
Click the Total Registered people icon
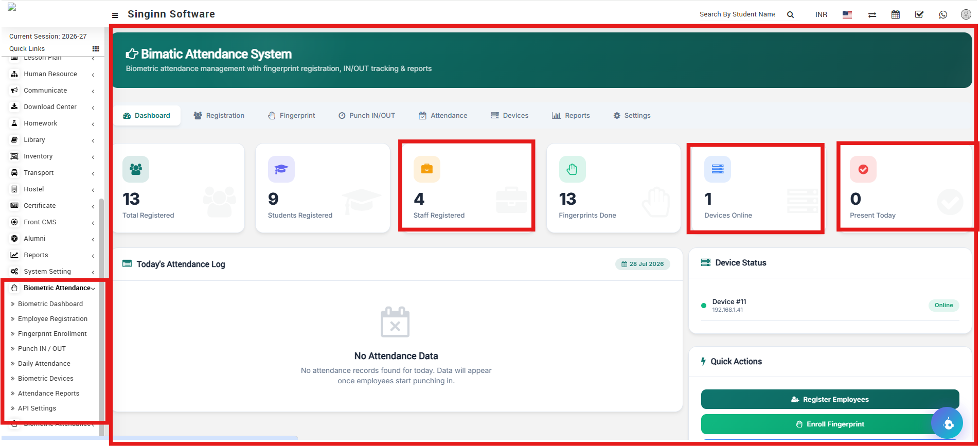pos(136,169)
